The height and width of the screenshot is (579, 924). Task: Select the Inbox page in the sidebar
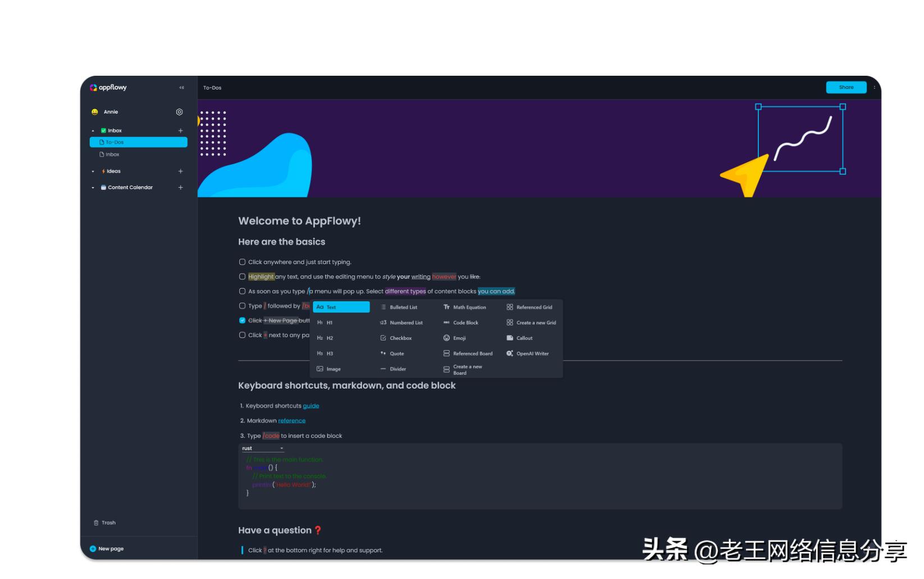(112, 154)
